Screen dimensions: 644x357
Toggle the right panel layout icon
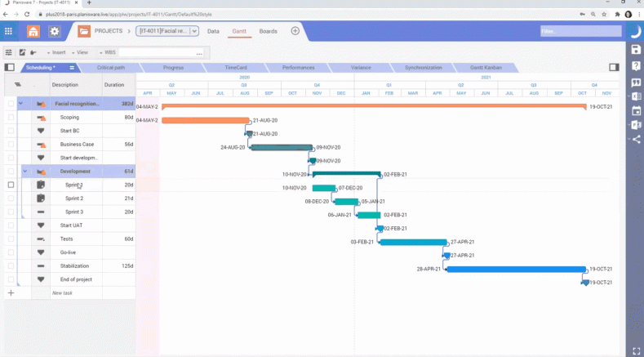(614, 67)
